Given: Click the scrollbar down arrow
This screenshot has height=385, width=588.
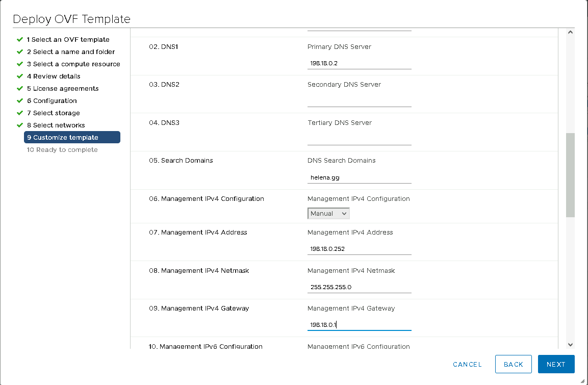Looking at the screenshot, I should [570, 345].
